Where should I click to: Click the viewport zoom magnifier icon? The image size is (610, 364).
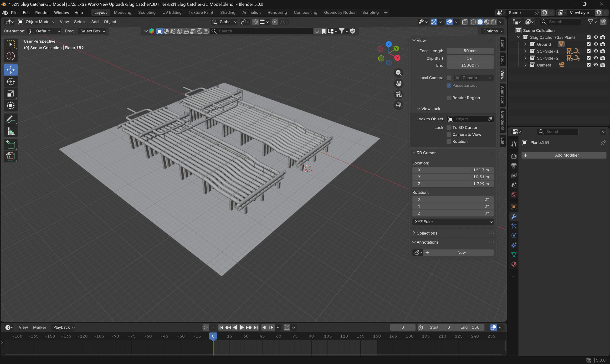point(399,73)
